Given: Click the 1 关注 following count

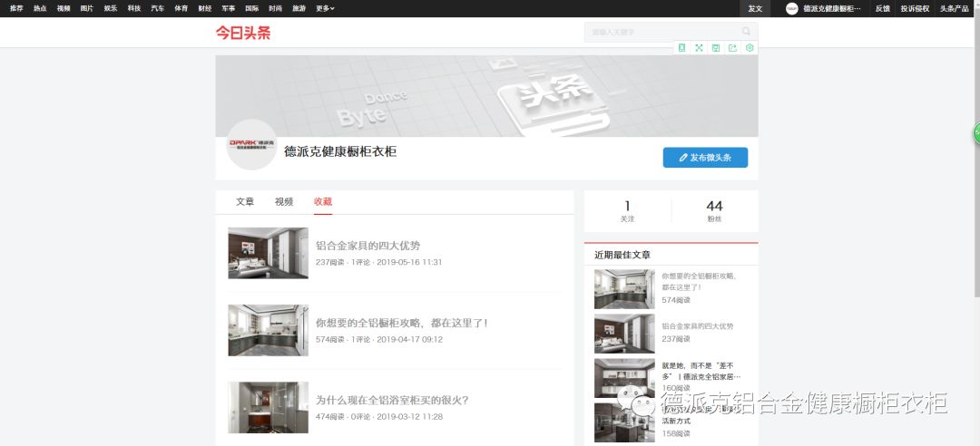Looking at the screenshot, I should tap(627, 211).
